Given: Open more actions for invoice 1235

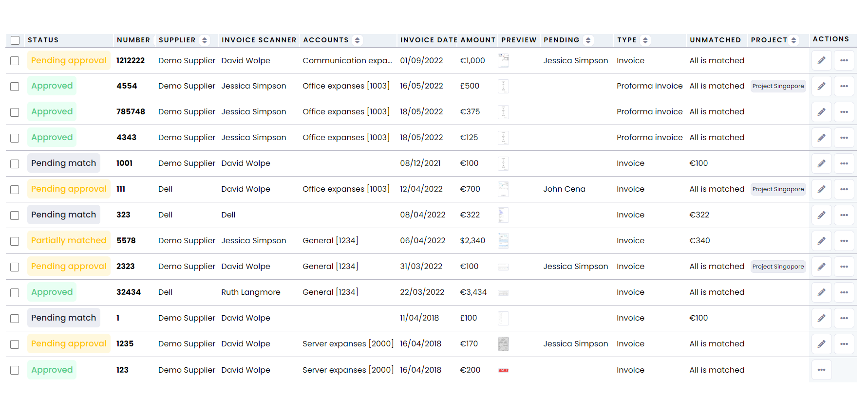Looking at the screenshot, I should (844, 344).
